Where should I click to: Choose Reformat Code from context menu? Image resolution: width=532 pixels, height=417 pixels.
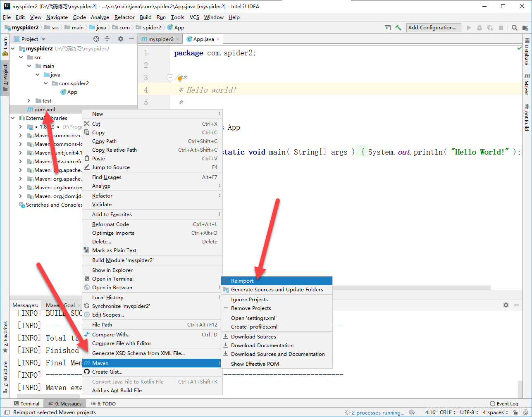152,224
